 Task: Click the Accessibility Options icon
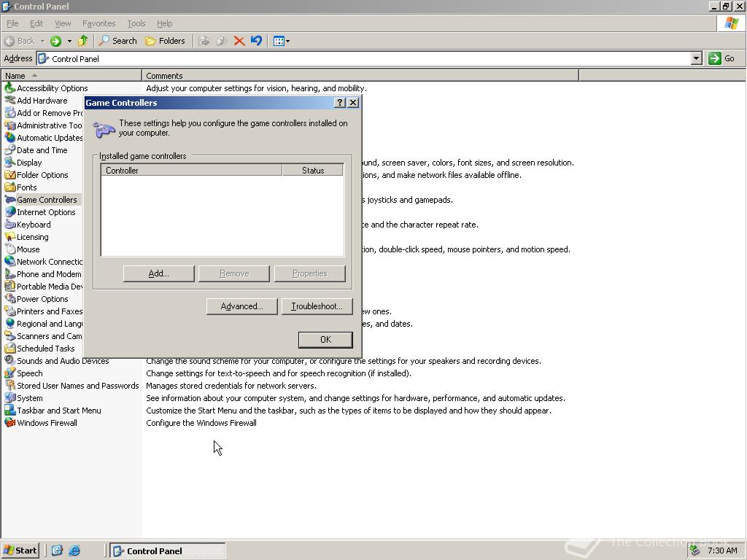[x=9, y=88]
